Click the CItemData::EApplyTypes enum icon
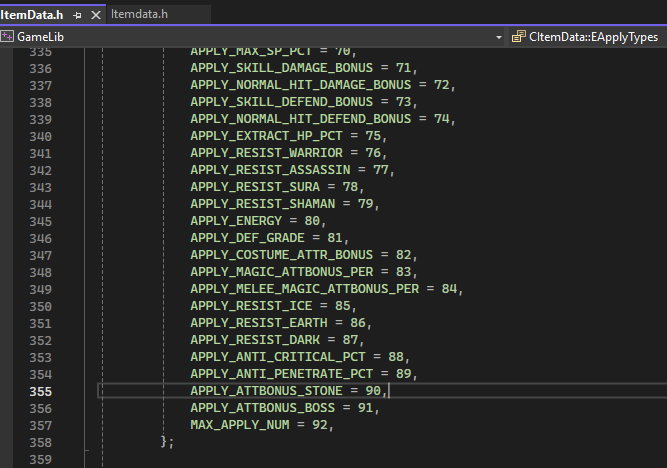 (x=518, y=36)
